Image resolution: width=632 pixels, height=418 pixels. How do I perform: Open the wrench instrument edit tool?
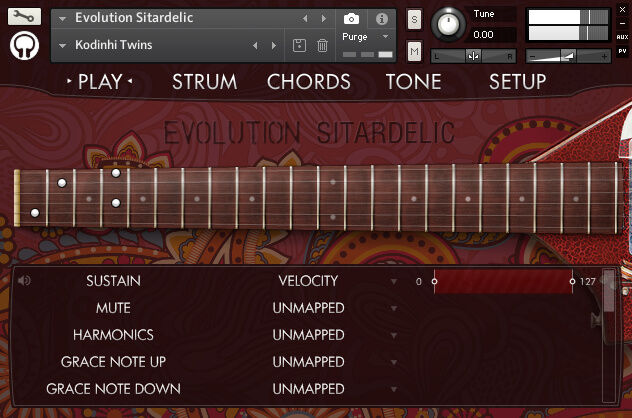coord(24,17)
